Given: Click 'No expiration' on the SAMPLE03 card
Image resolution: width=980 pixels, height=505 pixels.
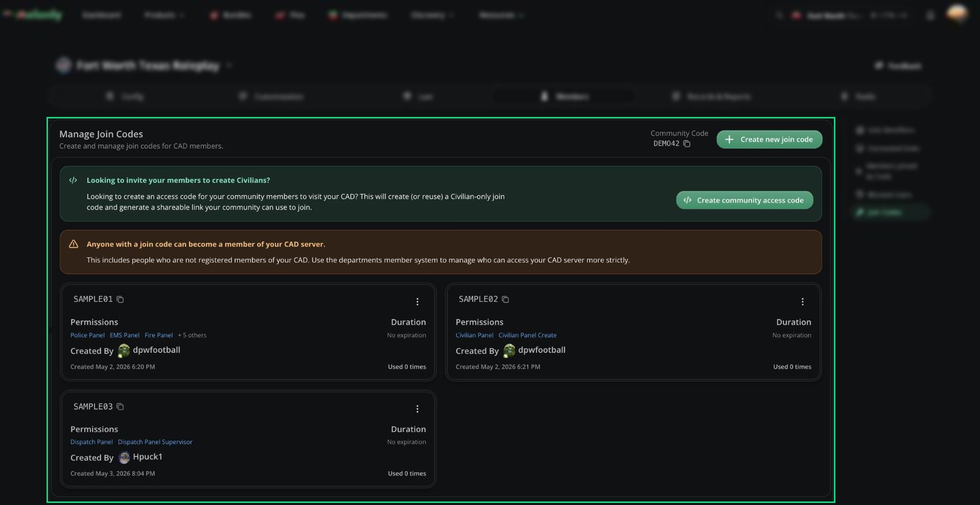Looking at the screenshot, I should pyautogui.click(x=407, y=442).
